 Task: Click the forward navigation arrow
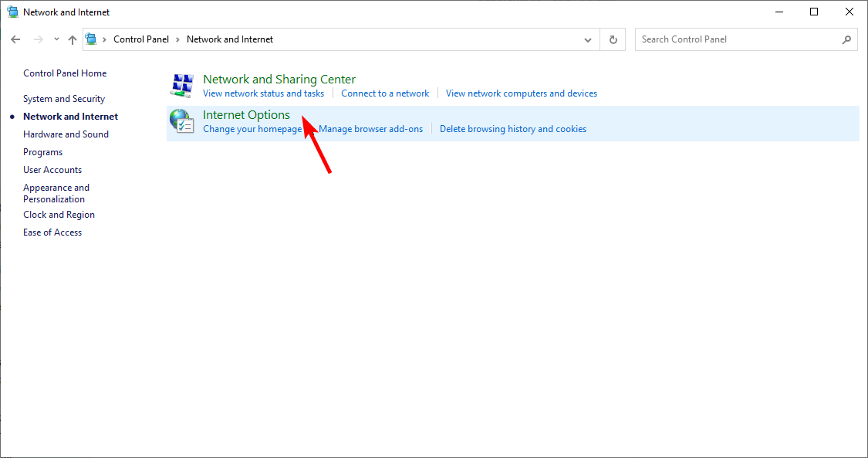click(x=39, y=39)
